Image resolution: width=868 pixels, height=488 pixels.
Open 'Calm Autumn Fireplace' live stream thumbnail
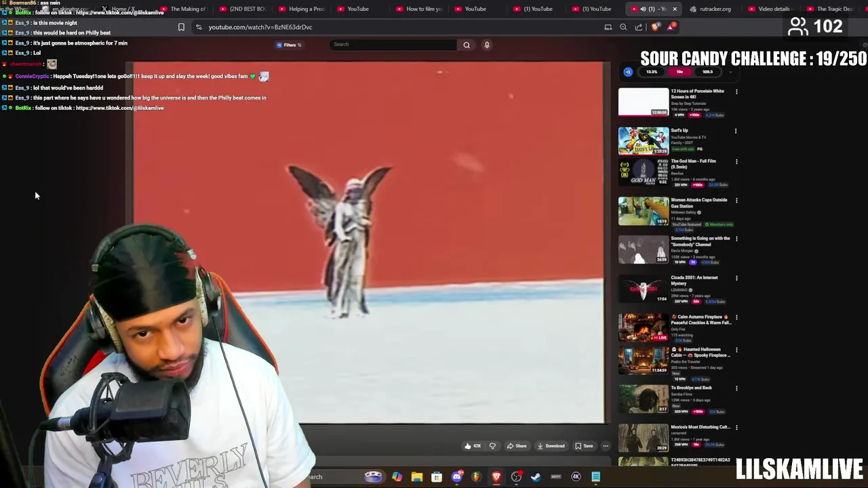[643, 327]
